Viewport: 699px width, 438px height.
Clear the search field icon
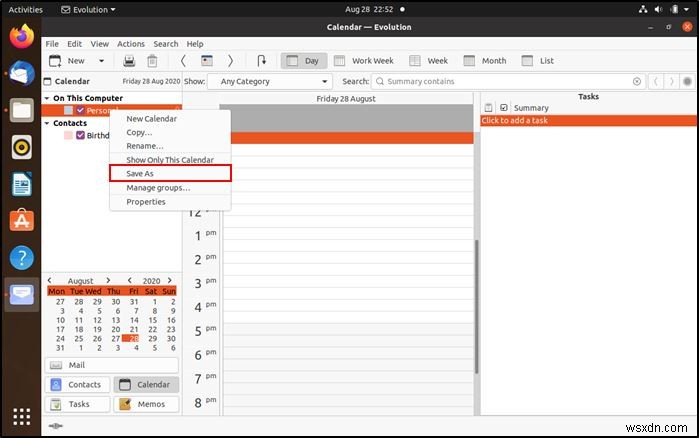pos(637,81)
